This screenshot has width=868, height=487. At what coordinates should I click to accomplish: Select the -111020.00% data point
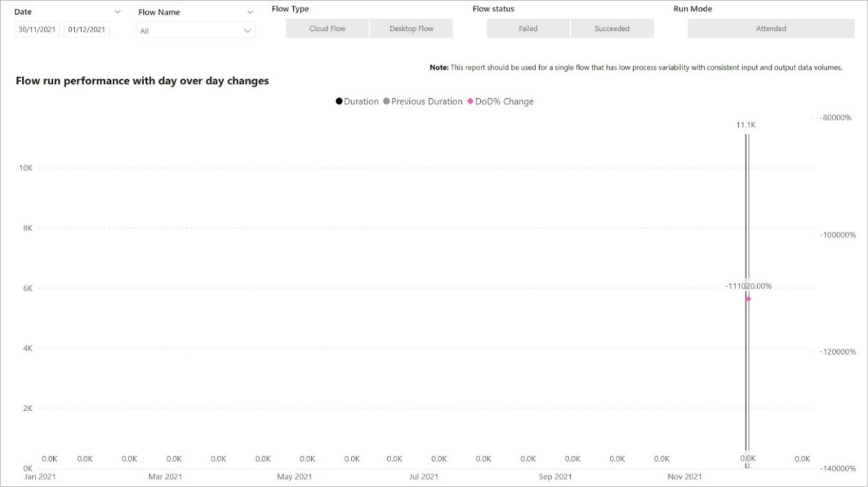746,298
